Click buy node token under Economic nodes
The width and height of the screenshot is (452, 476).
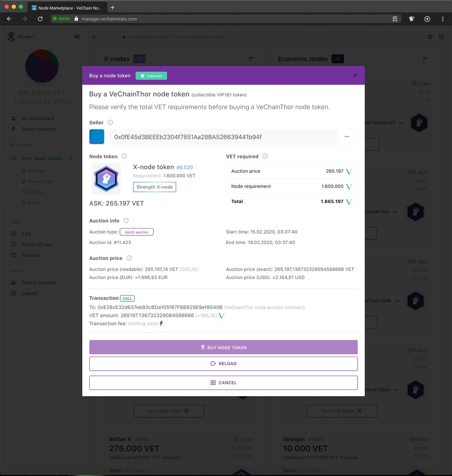click(342, 411)
